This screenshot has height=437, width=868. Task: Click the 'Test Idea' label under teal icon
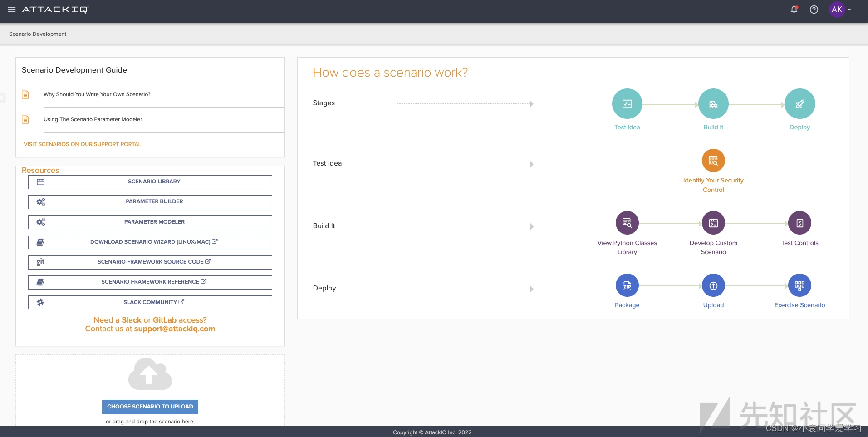tap(627, 128)
